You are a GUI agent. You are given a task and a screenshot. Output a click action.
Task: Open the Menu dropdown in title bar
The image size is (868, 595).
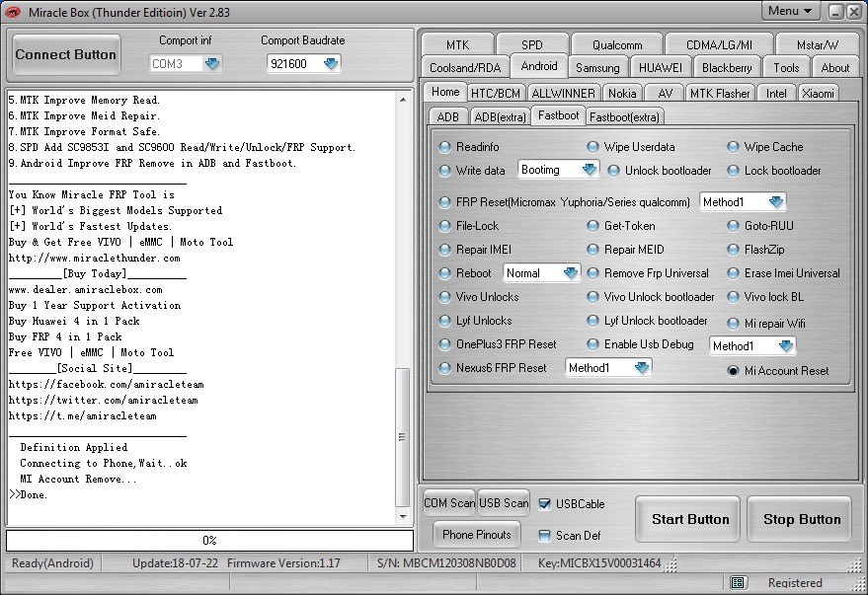tap(790, 11)
